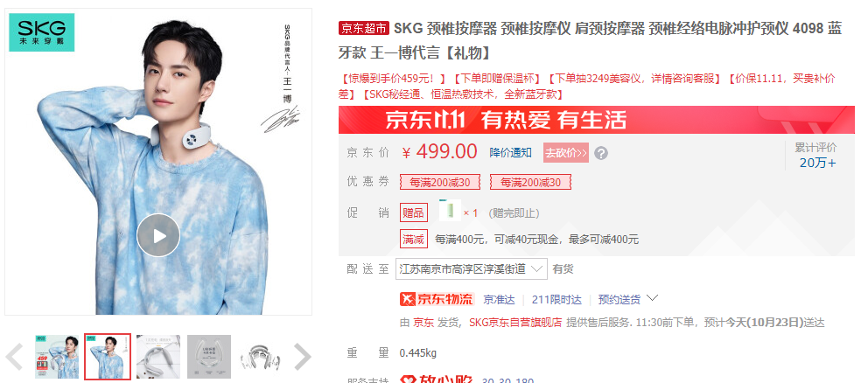The width and height of the screenshot is (868, 383).
Task: Select the highlighted second product thumbnail
Action: pos(108,357)
